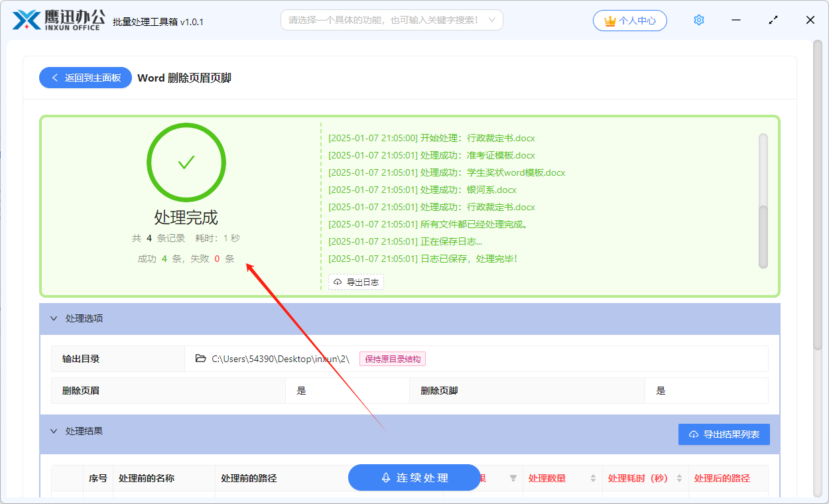Collapse the 处理结果 section
The image size is (829, 504).
[x=54, y=431]
